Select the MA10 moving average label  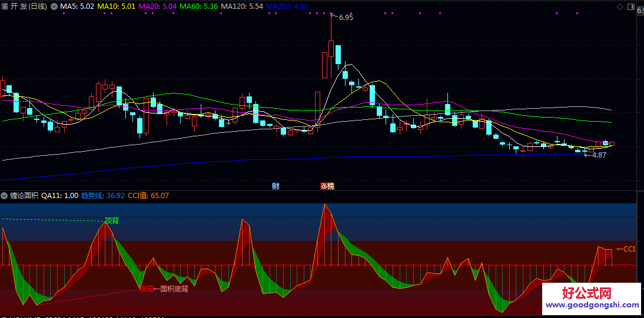(x=115, y=6)
